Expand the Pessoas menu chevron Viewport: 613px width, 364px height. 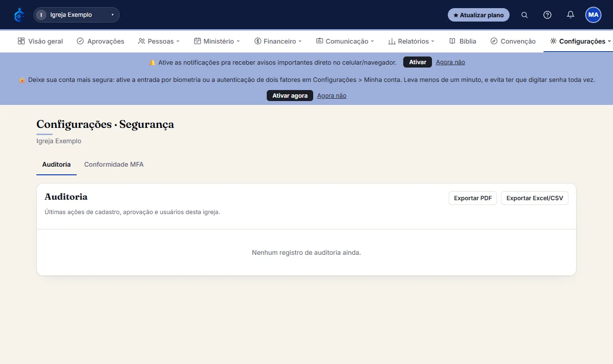point(178,41)
